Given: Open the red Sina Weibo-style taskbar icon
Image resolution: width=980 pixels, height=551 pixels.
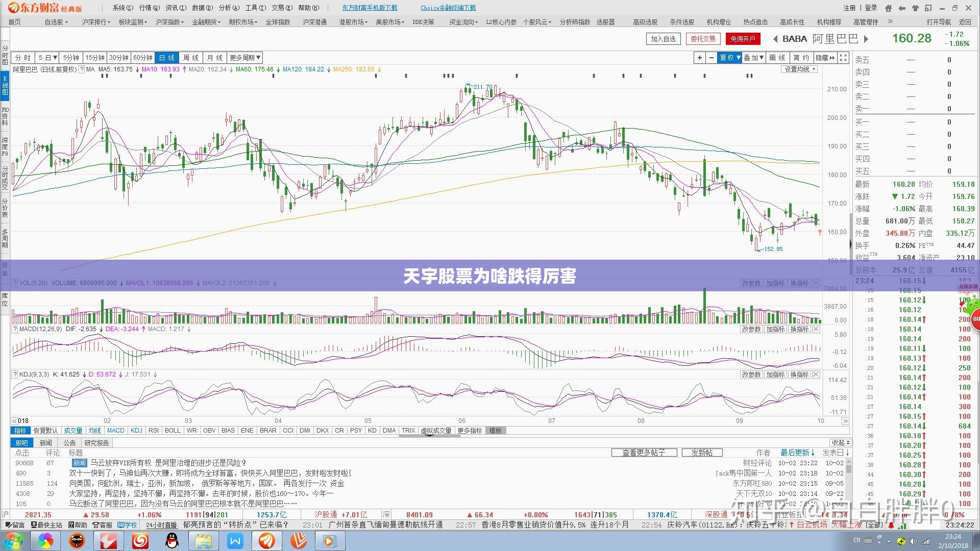Looking at the screenshot, I should [140, 541].
